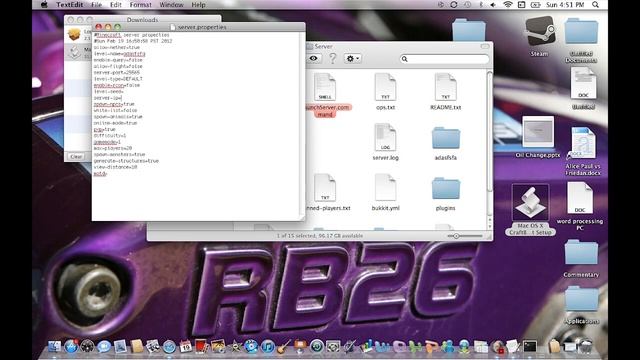Viewport: 640px width, 360px height.
Task: Click the Downloads window title bar
Action: tap(142, 20)
